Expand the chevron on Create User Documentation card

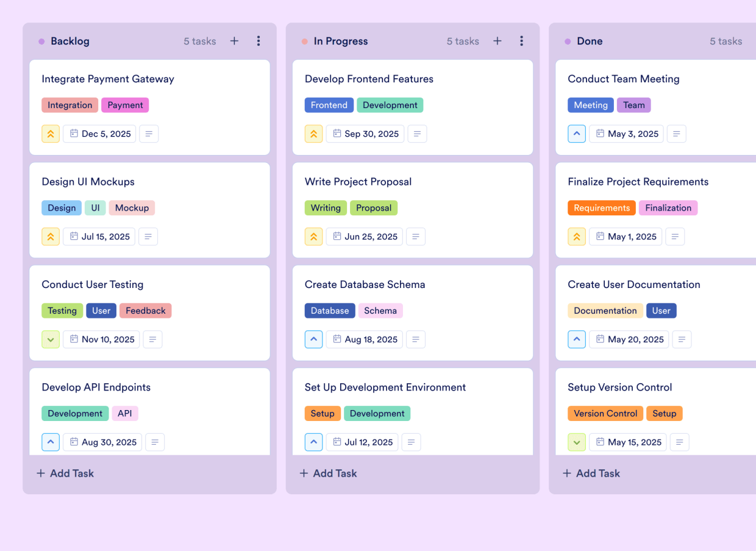click(577, 339)
